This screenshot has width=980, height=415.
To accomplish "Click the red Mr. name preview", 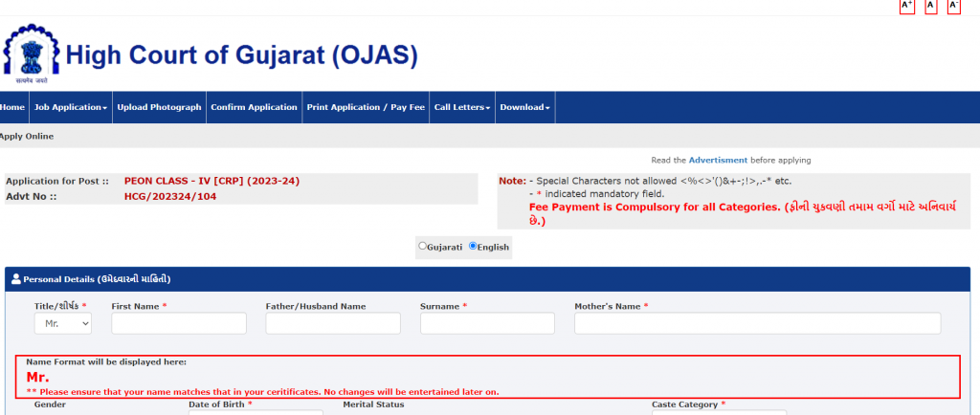I will point(37,378).
